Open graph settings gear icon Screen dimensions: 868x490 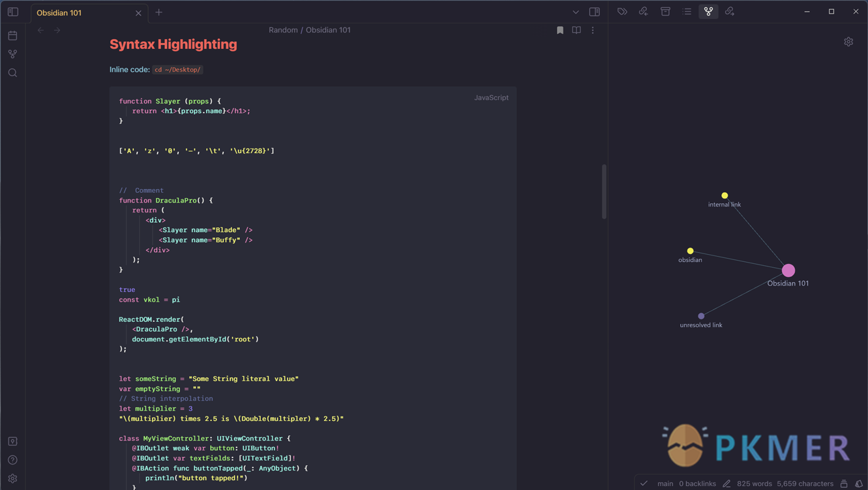coord(848,42)
